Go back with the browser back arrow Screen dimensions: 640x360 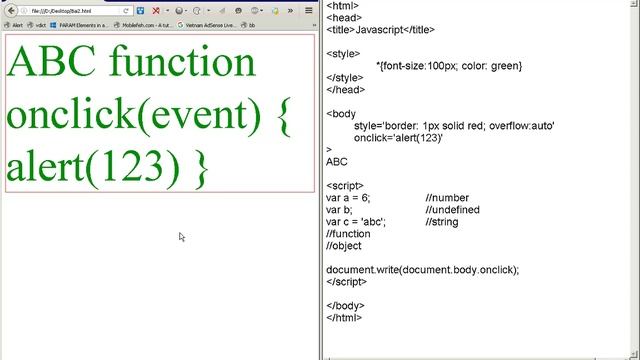tap(11, 11)
